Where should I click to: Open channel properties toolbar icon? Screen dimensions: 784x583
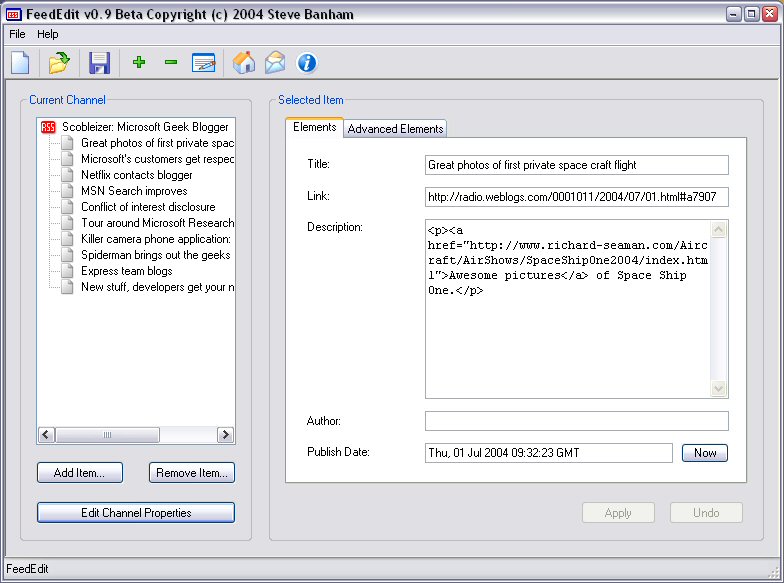pyautogui.click(x=204, y=63)
